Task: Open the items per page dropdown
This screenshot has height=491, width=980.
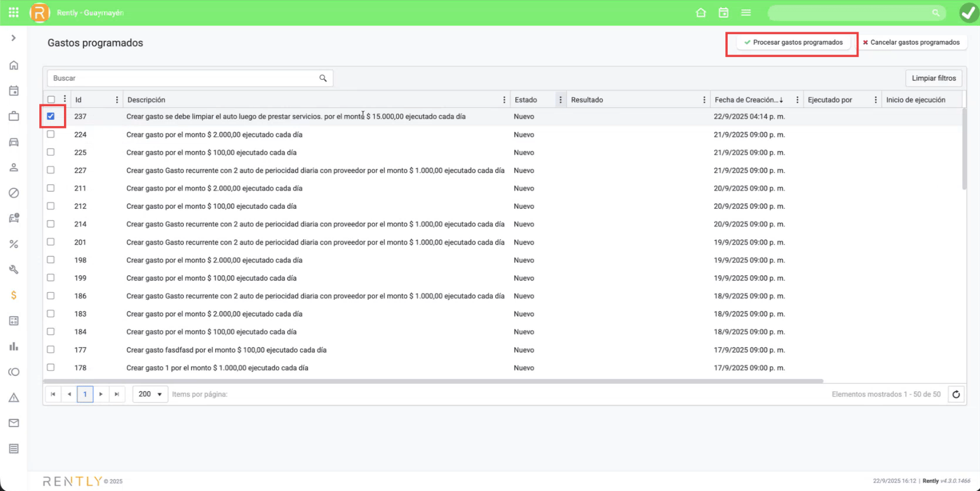Action: pyautogui.click(x=150, y=394)
